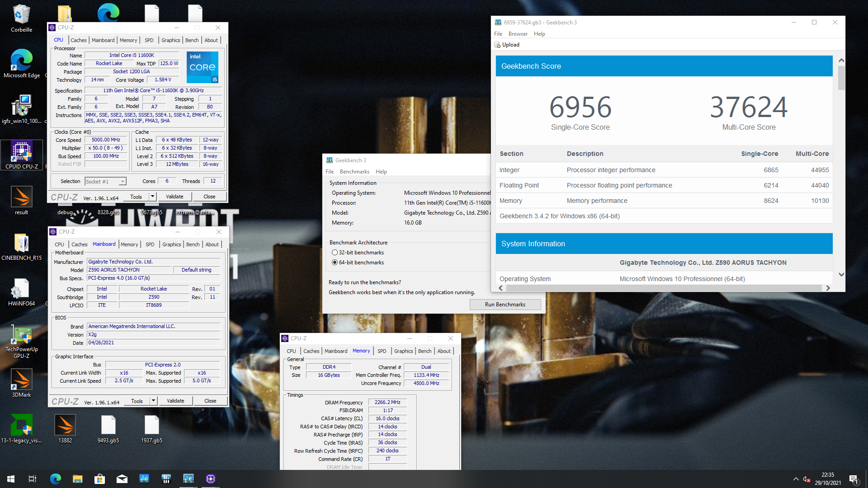Click DRAM Frequency 2266.2 MHz value

[387, 402]
